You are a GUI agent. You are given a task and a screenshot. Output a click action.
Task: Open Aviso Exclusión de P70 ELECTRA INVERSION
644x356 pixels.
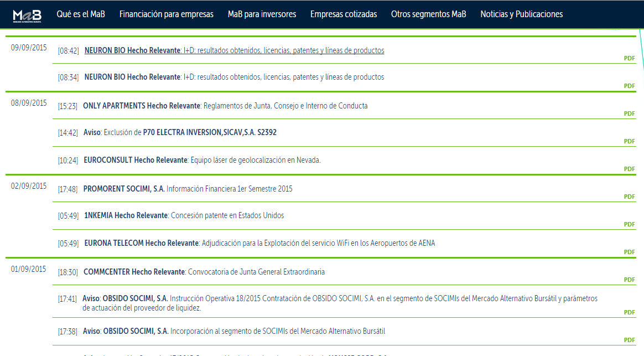(180, 132)
